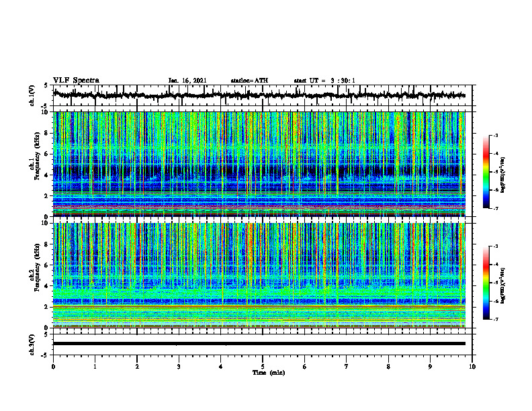Image resolution: width=532 pixels, height=411 pixels.
Task: Click time axis tick label "1"
Action: (x=95, y=367)
